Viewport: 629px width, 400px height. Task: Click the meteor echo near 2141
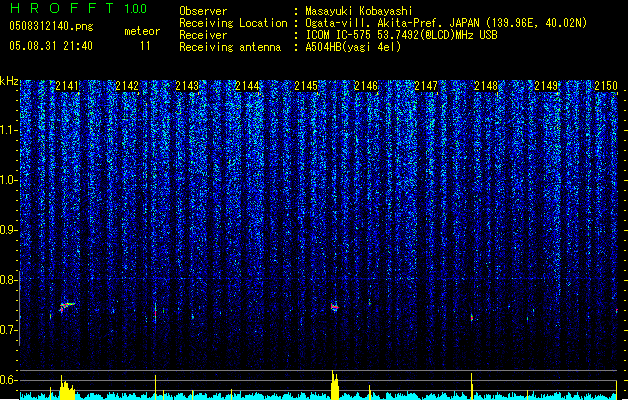(67, 307)
